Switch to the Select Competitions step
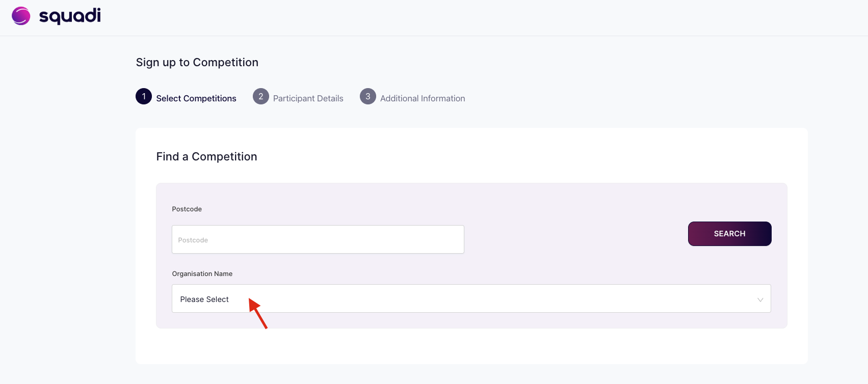Viewport: 868px width, 384px height. coord(196,98)
